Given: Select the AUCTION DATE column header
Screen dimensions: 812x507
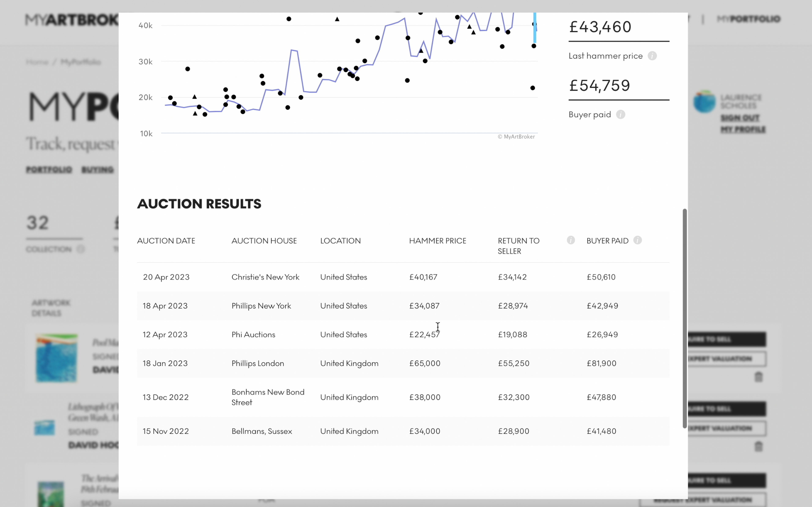Looking at the screenshot, I should click(166, 241).
